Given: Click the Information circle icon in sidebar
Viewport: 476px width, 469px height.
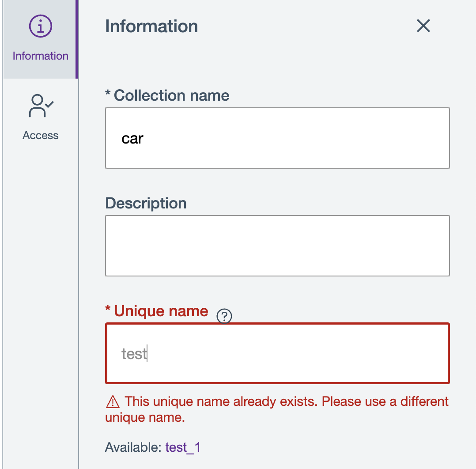Looking at the screenshot, I should click(41, 27).
